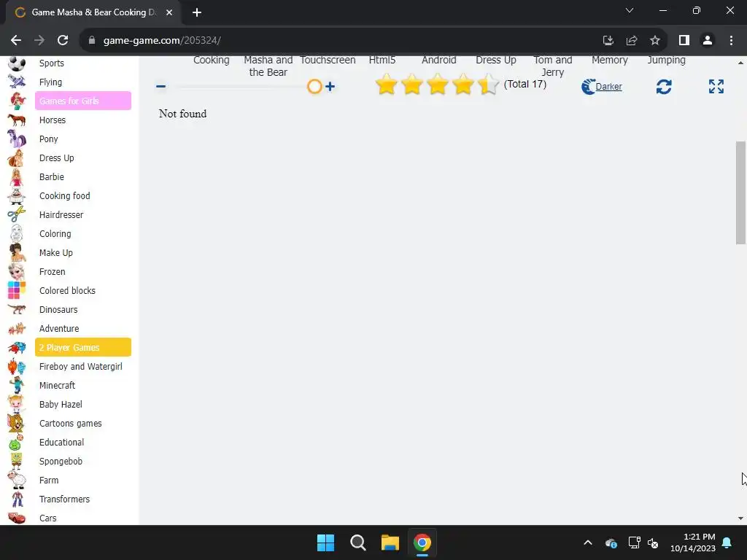Open the Jumping tag
The width and height of the screenshot is (747, 560).
point(667,60)
